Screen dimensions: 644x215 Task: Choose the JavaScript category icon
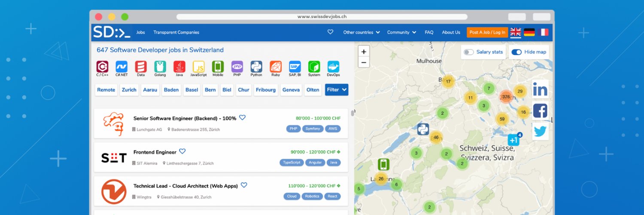click(x=198, y=67)
